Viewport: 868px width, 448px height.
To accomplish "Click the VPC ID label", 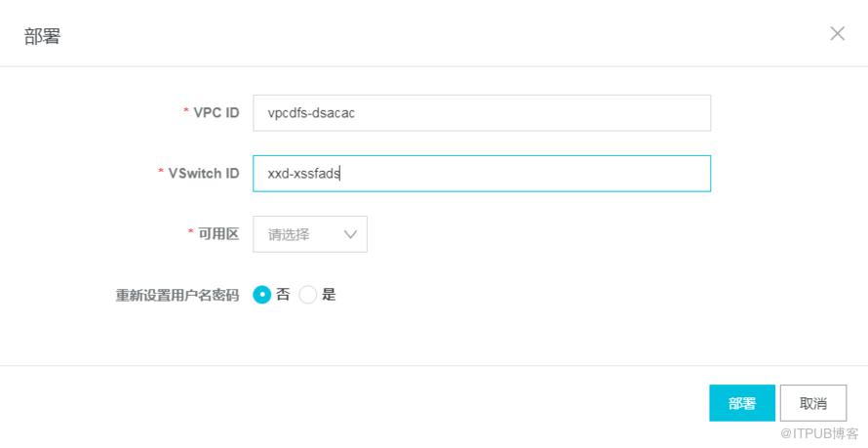I will coord(217,113).
